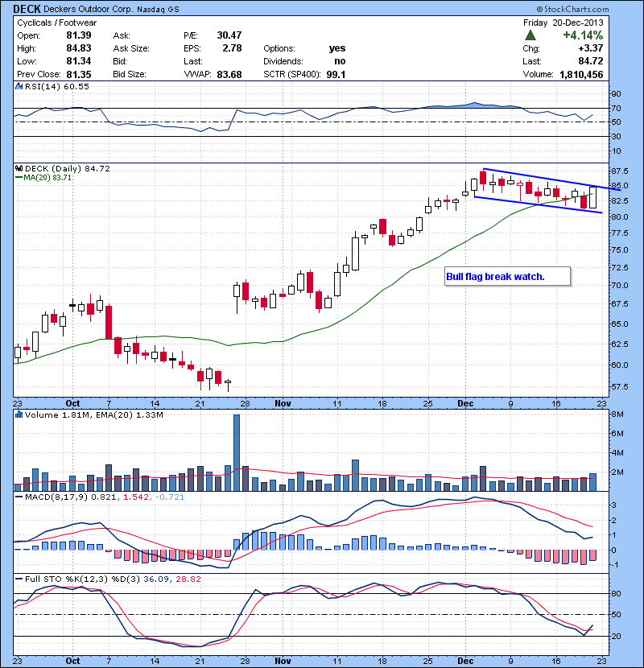Click the High value 84.83
The width and height of the screenshot is (644, 668).
[79, 48]
